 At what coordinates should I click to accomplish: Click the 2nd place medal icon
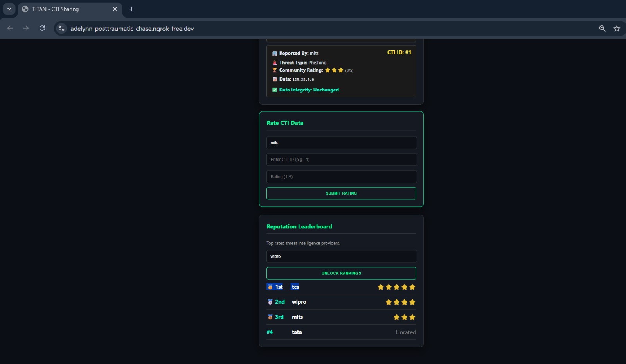(x=270, y=302)
